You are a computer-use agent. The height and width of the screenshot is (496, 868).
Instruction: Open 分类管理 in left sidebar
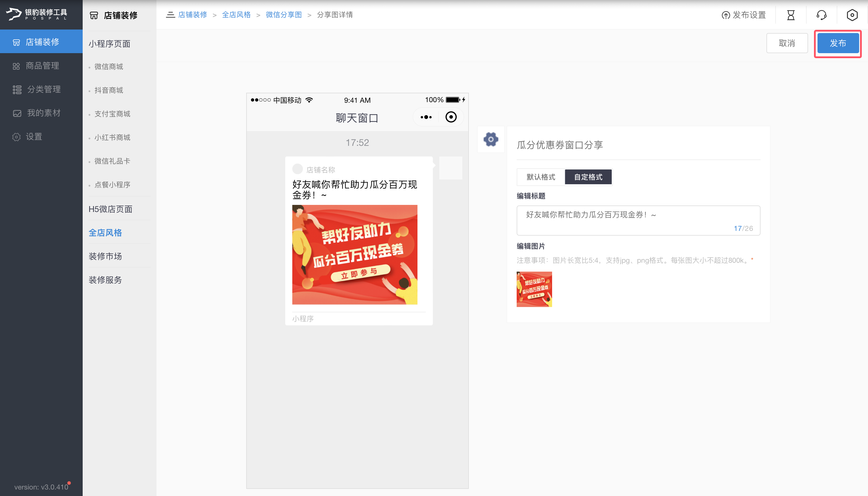(44, 89)
